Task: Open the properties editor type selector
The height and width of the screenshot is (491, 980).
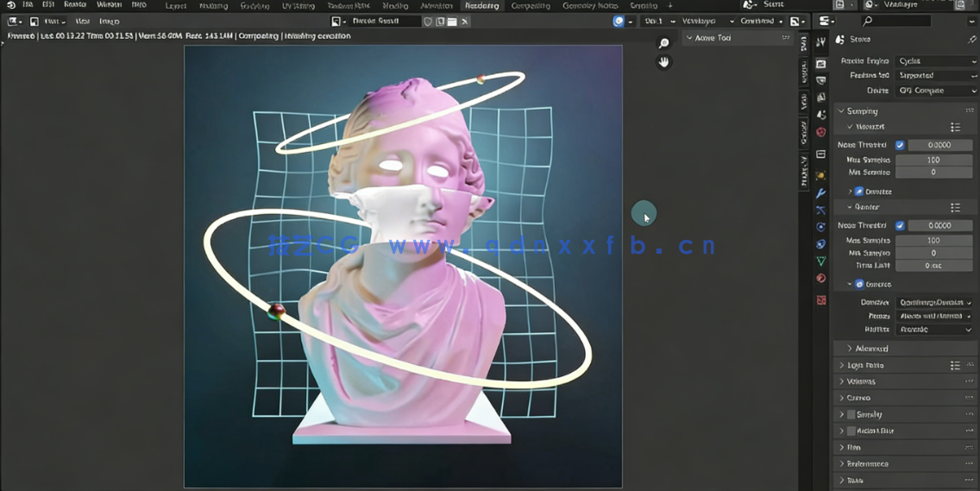Action: click(826, 22)
